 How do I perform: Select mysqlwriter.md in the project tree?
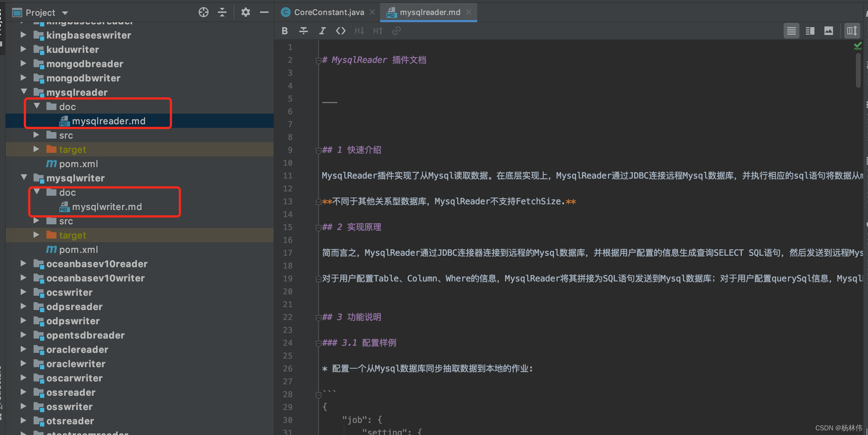(106, 206)
